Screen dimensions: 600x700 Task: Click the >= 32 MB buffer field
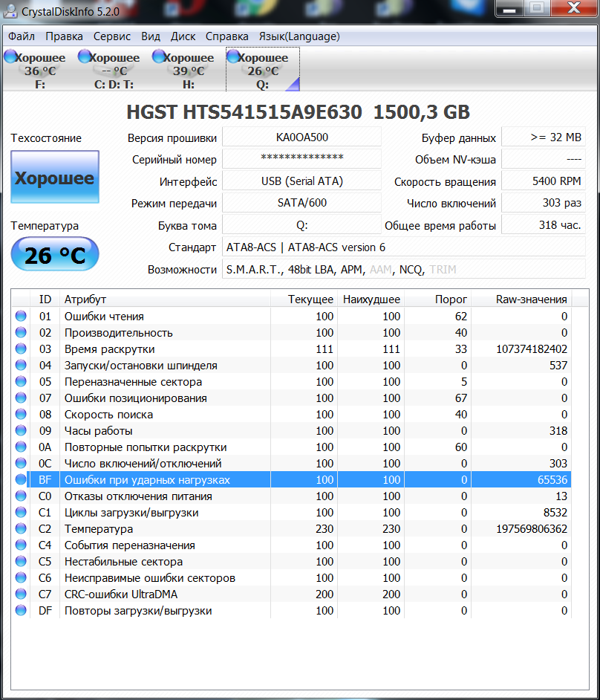(544, 137)
